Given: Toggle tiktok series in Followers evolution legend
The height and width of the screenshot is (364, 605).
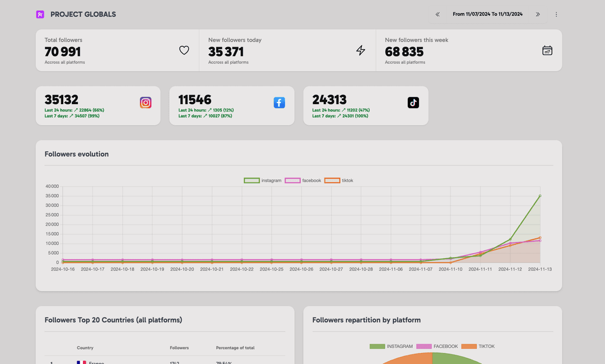Looking at the screenshot, I should [339, 180].
